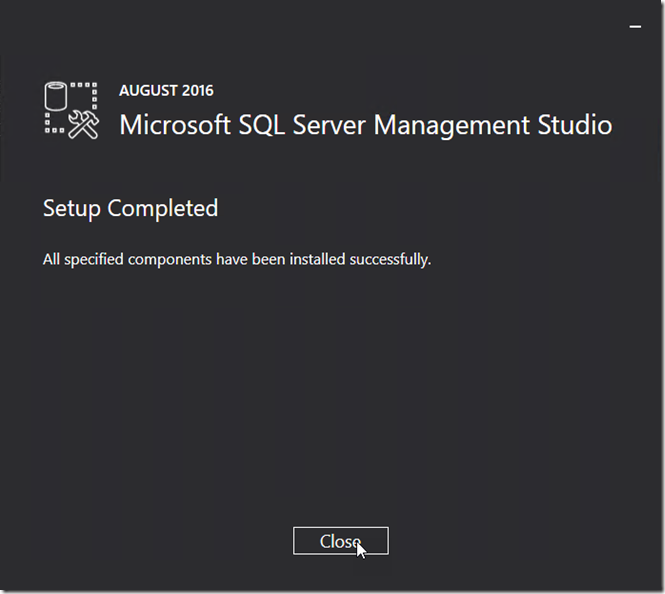Minimize the installer window
Image resolution: width=665 pixels, height=594 pixels.
click(x=635, y=27)
